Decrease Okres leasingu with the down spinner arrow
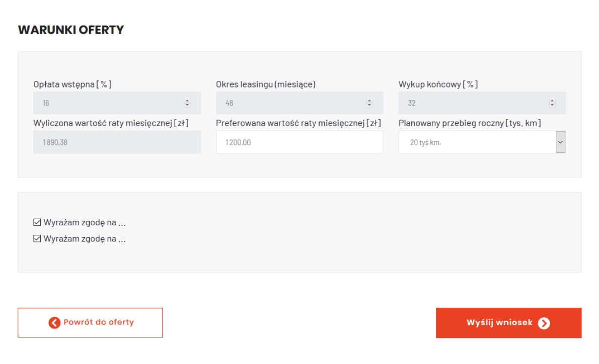Image resolution: width=599 pixels, height=364 pixels. (369, 105)
